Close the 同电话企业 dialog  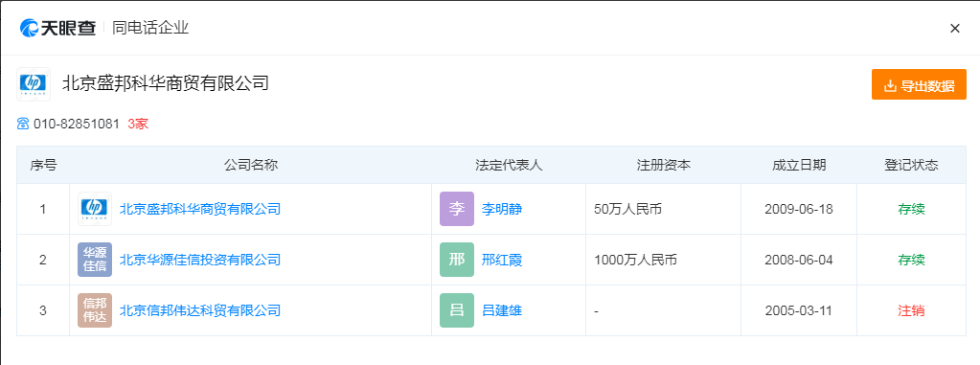click(x=954, y=28)
